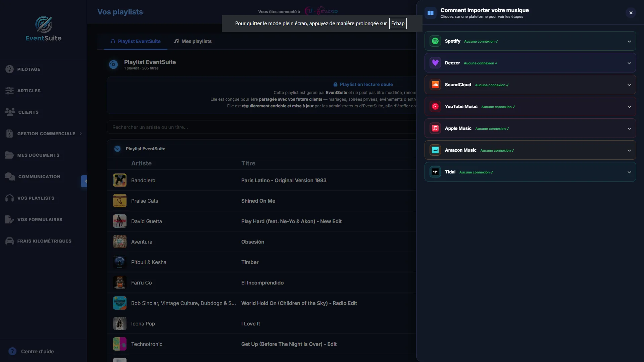Image resolution: width=644 pixels, height=362 pixels.
Task: Open the Pilotage menu item
Action: tap(29, 69)
